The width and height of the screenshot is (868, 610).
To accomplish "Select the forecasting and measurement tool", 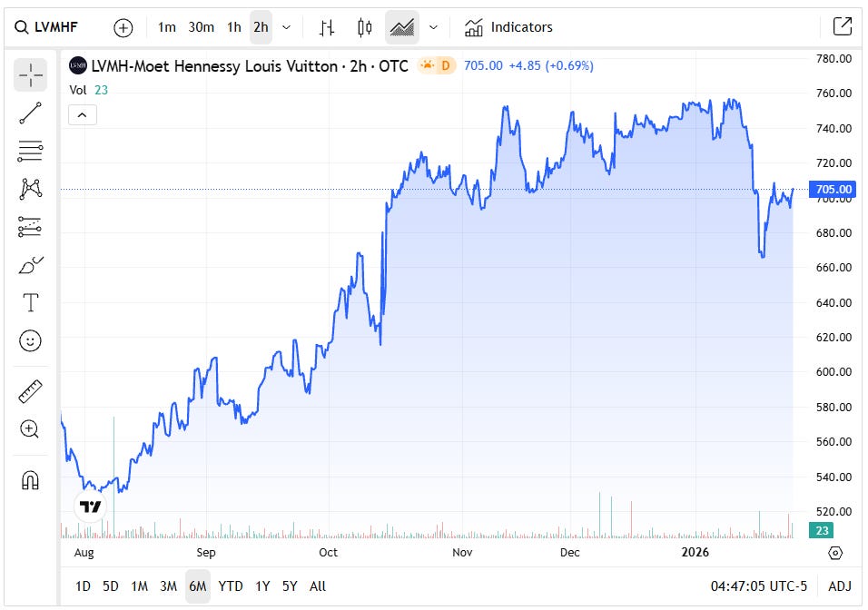I will tap(31, 226).
